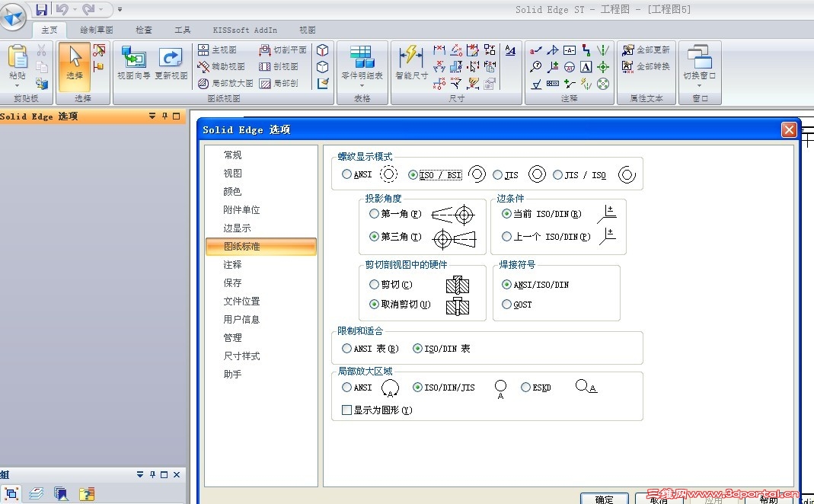Expand the 切换窗口 dropdown arrow
The width and height of the screenshot is (814, 504).
[699, 85]
